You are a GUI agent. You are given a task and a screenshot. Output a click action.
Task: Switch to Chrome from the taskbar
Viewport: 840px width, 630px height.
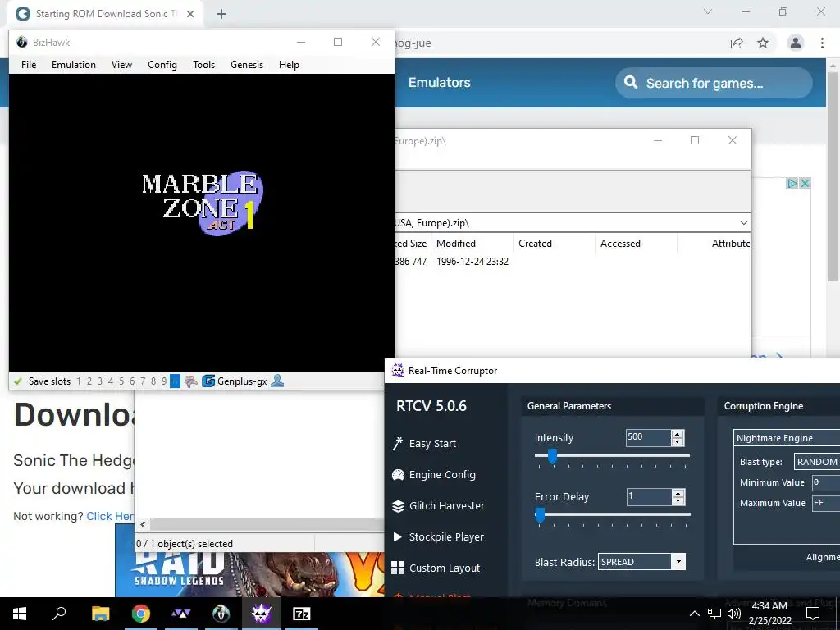(x=141, y=614)
